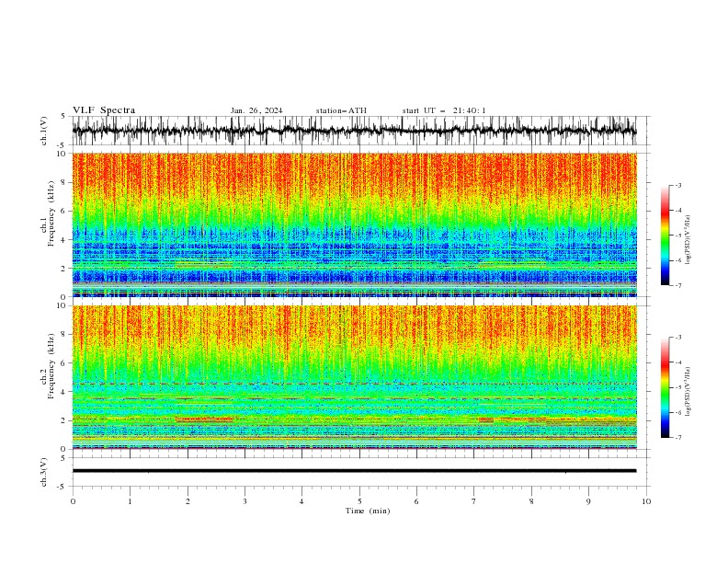Image resolution: width=728 pixels, height=563 pixels.
Task: Click the ch.1 spectrogram color scale bar
Action: click(665, 236)
